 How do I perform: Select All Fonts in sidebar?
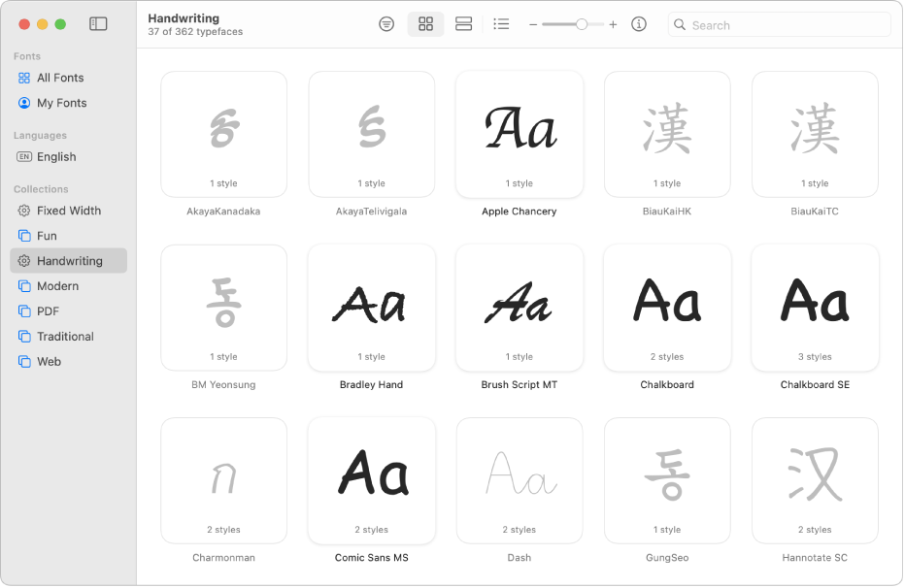pos(60,78)
